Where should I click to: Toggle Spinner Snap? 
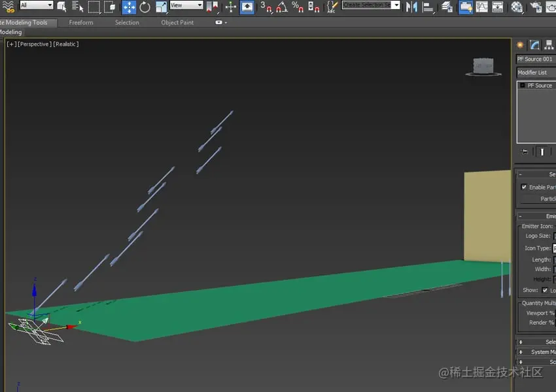(x=313, y=7)
